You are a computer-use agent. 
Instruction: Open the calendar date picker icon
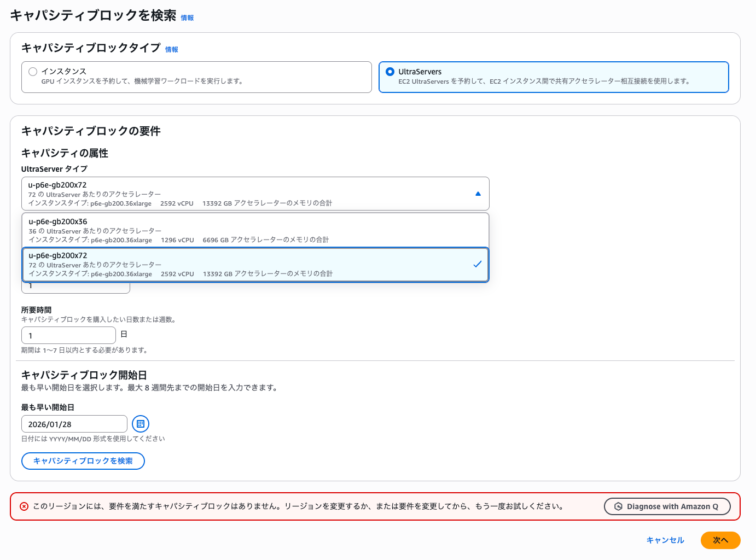tap(141, 424)
